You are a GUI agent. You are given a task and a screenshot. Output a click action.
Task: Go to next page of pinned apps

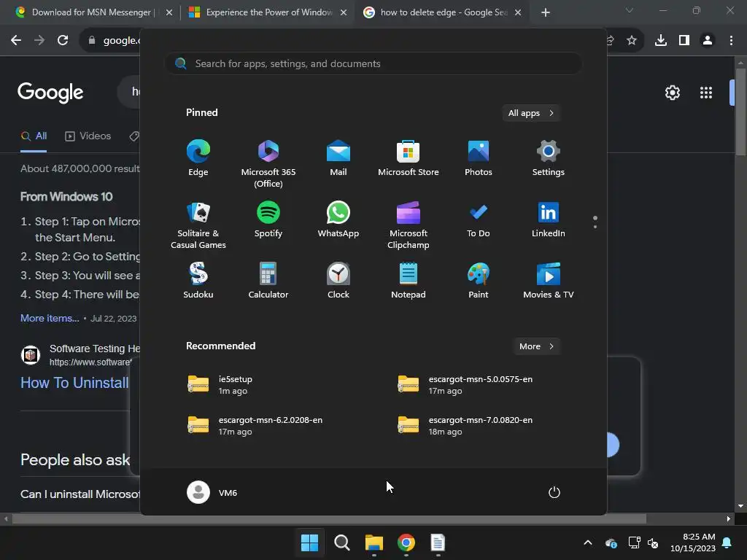[x=595, y=227]
